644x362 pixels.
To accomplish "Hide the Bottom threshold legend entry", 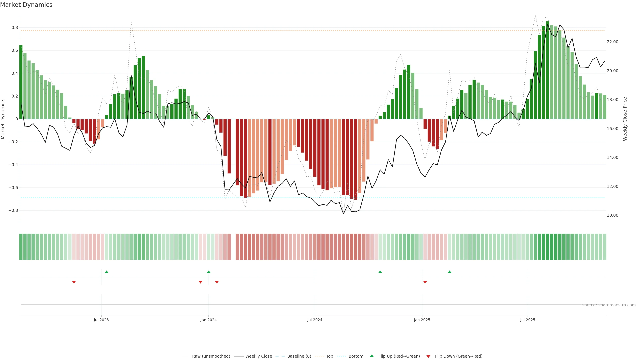I will pos(356,356).
